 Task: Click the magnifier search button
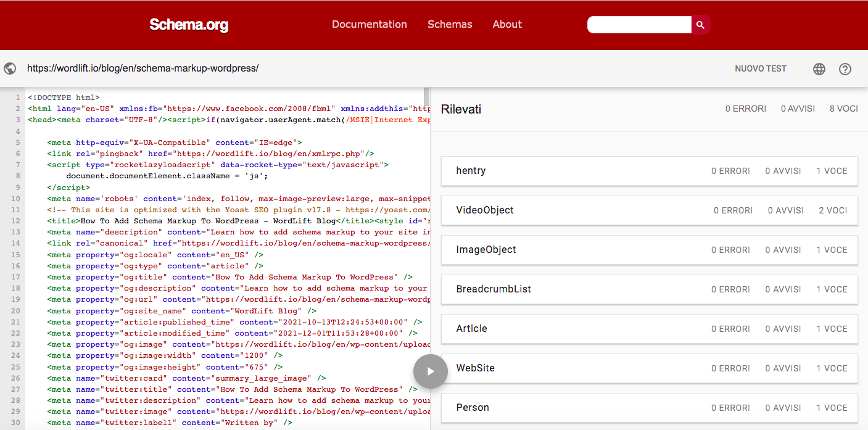click(x=701, y=25)
